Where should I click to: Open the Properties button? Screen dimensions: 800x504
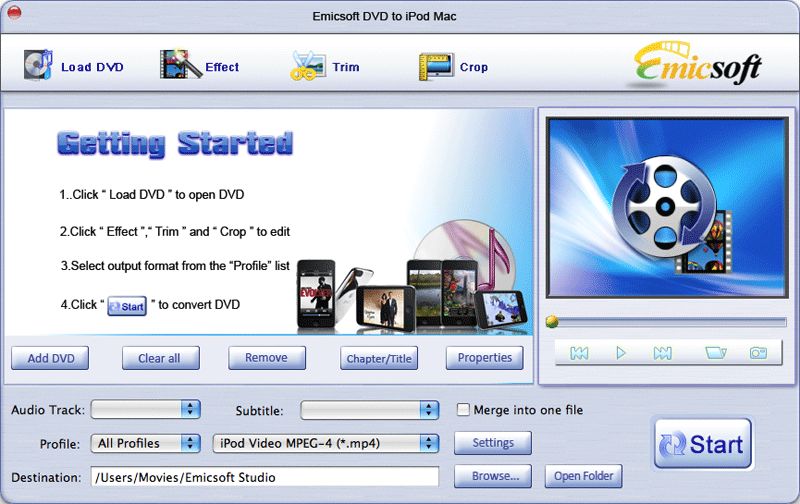pyautogui.click(x=484, y=358)
